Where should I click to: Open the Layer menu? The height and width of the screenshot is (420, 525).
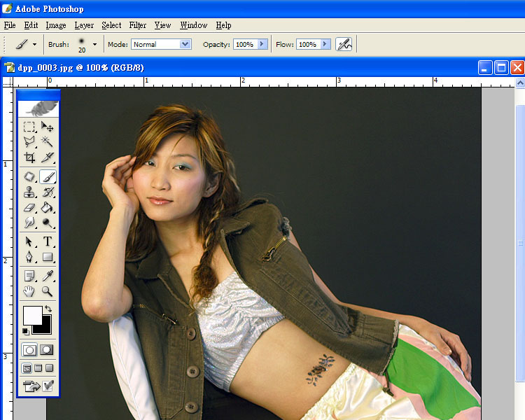click(x=84, y=25)
